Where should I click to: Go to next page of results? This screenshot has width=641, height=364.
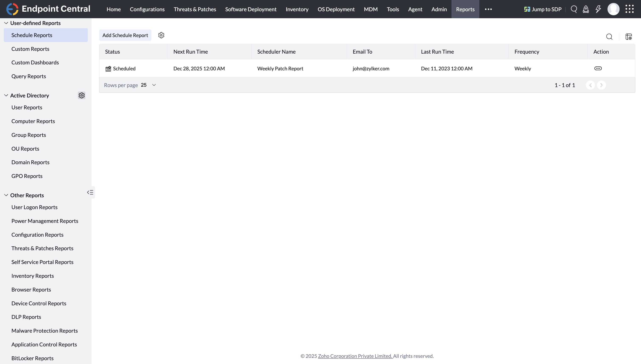(601, 85)
